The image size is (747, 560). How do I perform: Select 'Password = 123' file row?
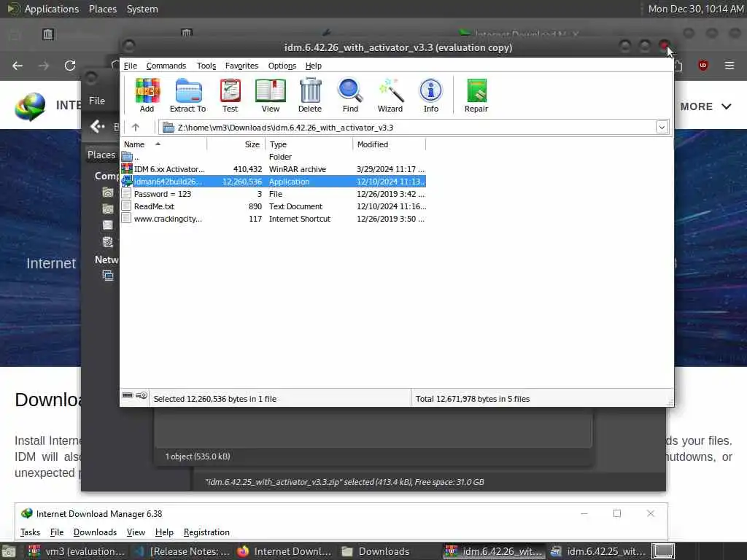pos(273,194)
